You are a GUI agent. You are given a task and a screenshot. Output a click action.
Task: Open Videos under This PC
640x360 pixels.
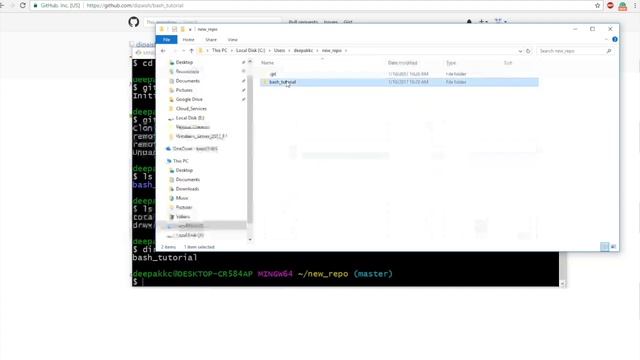point(183,217)
